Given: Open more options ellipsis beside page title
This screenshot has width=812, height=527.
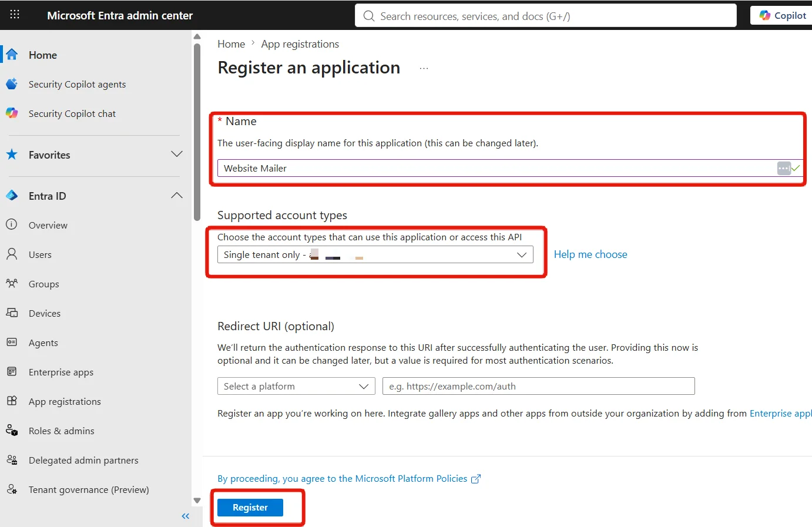Looking at the screenshot, I should coord(424,69).
